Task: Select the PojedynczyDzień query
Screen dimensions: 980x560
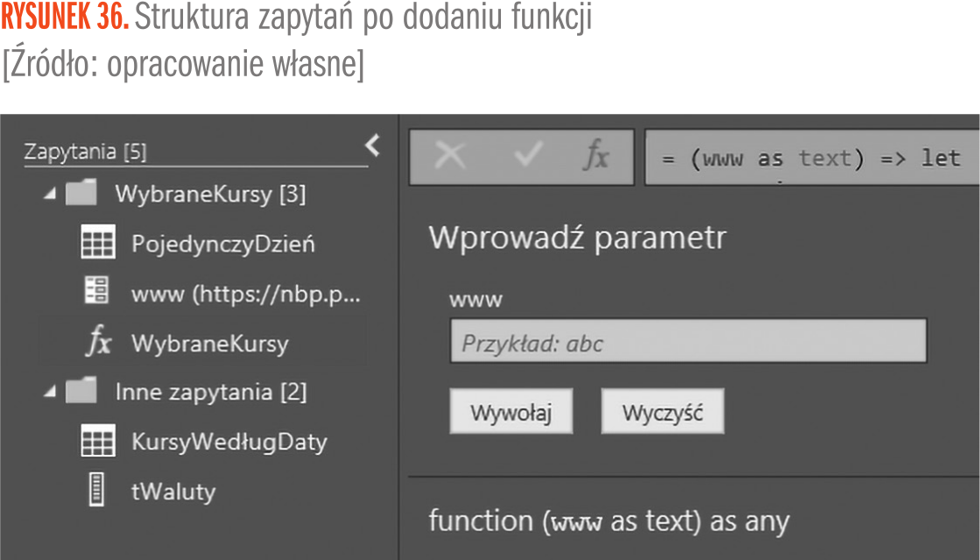Action: pyautogui.click(x=222, y=244)
